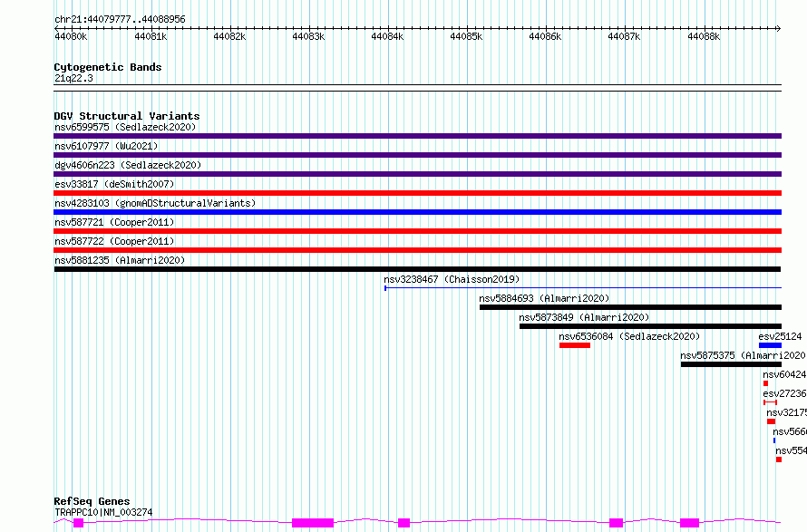Click the black bar under nsv5884693
The width and height of the screenshot is (807, 532).
click(x=630, y=307)
